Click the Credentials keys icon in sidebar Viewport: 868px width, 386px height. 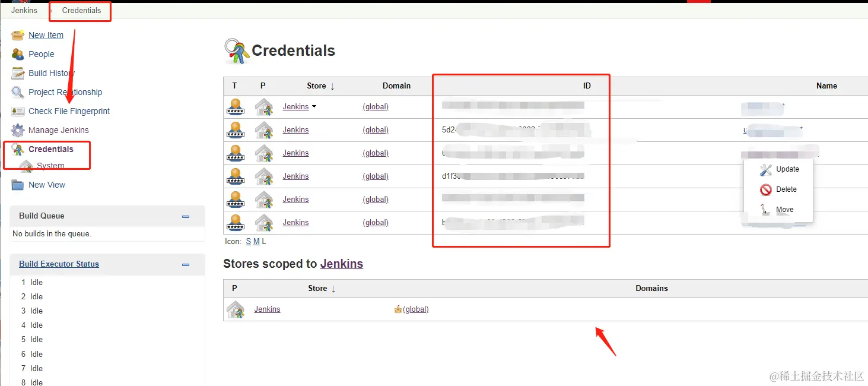[18, 149]
